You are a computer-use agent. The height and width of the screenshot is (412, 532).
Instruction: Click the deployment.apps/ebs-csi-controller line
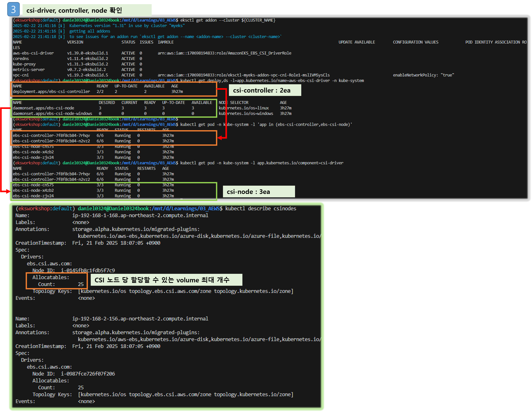point(51,92)
